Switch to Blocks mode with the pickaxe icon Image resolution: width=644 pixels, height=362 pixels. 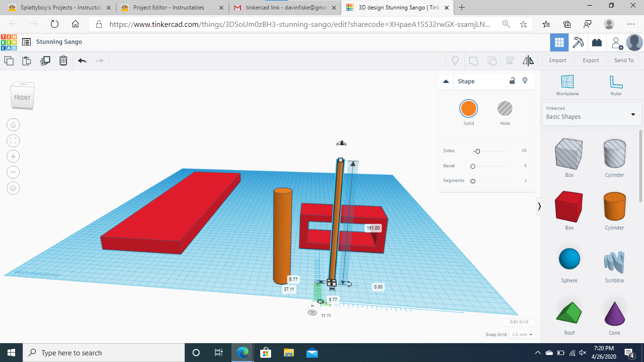pos(578,42)
